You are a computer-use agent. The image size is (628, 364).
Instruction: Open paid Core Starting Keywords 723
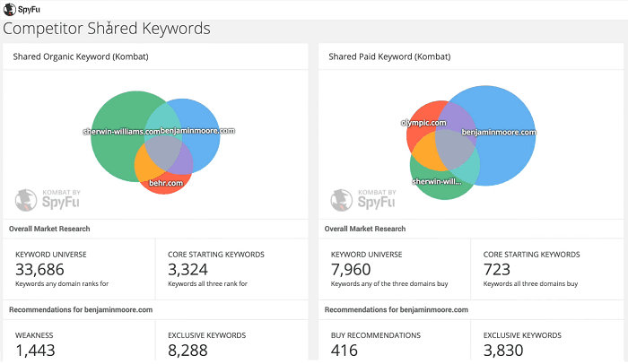[498, 271]
